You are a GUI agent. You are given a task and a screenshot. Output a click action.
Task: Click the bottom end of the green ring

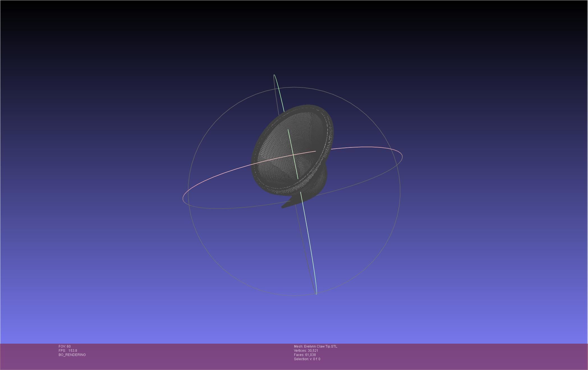coord(316,293)
